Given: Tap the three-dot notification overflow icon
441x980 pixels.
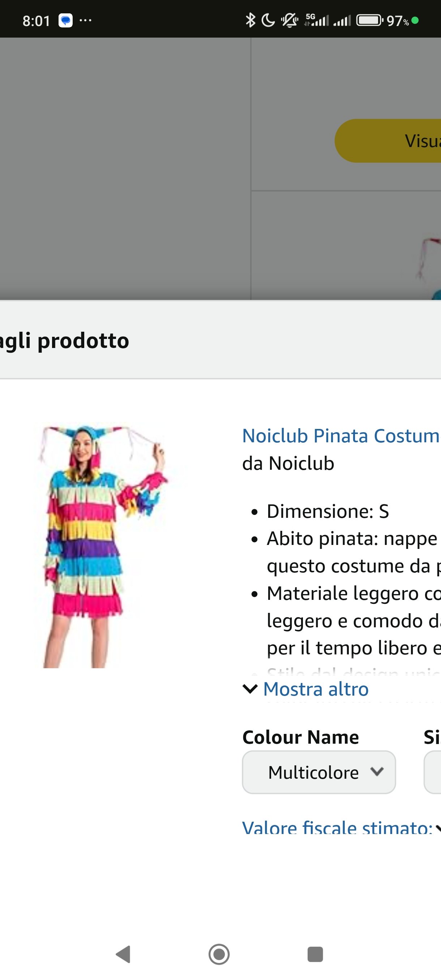Looking at the screenshot, I should 85,20.
